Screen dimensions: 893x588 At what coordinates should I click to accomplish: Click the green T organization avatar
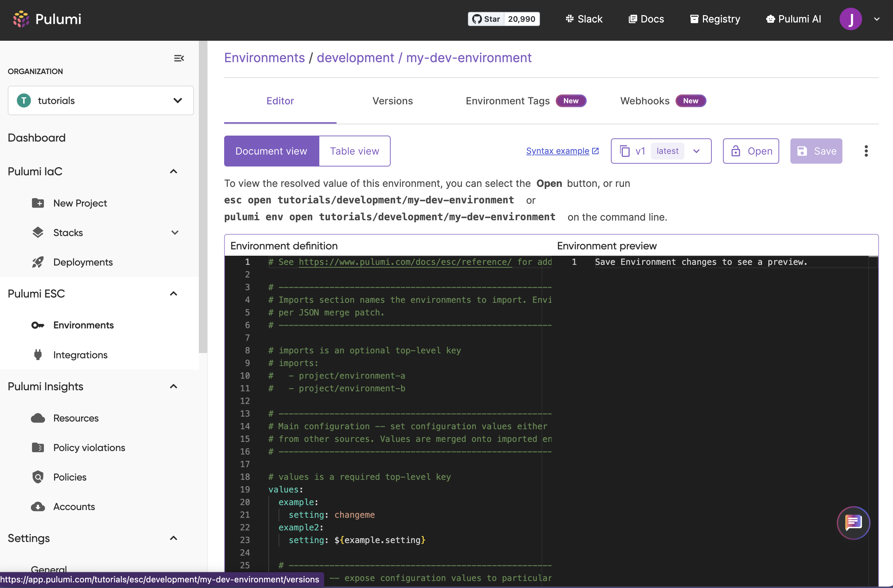pos(24,100)
